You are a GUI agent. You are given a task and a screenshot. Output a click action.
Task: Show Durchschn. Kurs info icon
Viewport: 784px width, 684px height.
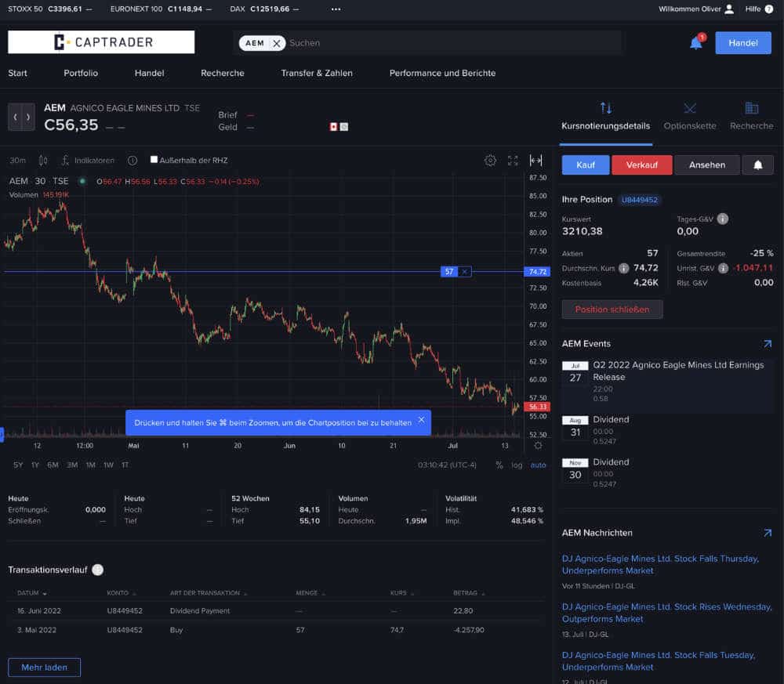(623, 268)
